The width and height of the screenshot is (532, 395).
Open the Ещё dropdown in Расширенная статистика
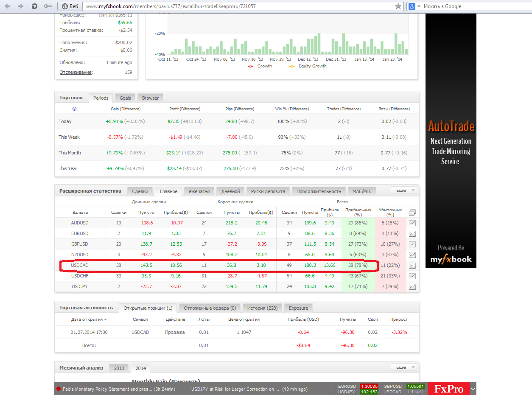403,190
